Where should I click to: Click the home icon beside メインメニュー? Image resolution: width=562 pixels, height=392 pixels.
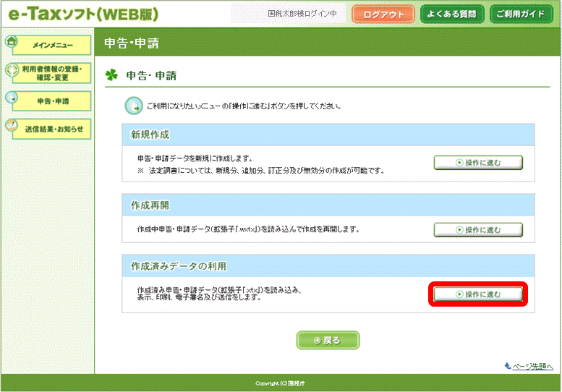point(12,41)
